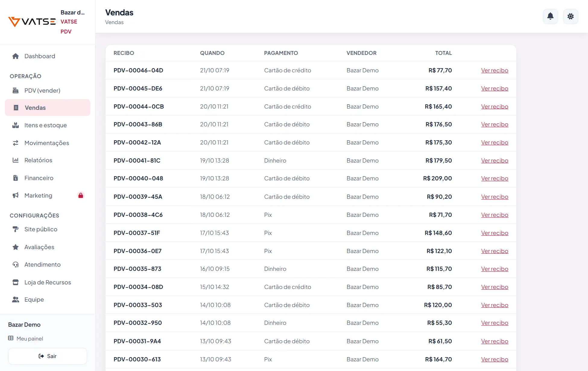Open Ver recibo for PDV-00030-613
Screen dimensions: 588x371
pos(495,359)
